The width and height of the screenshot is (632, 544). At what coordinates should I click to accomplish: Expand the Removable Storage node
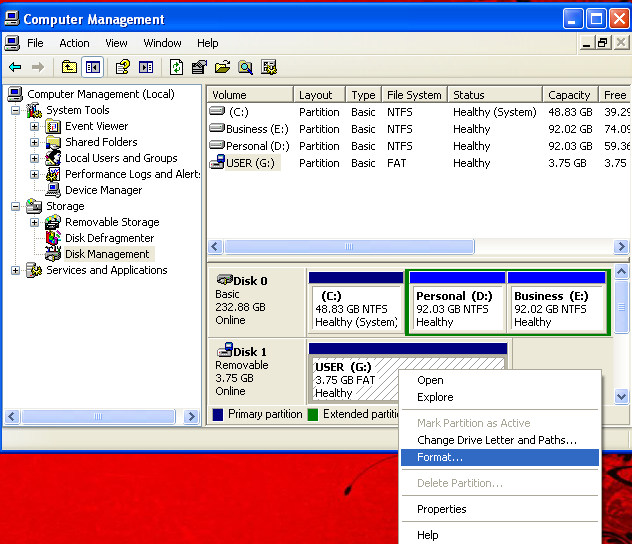click(x=34, y=222)
